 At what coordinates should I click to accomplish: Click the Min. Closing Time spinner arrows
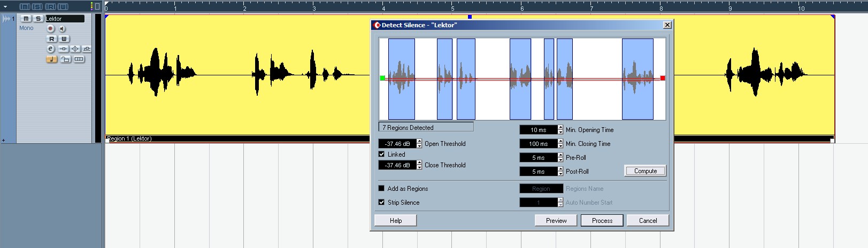click(x=560, y=144)
